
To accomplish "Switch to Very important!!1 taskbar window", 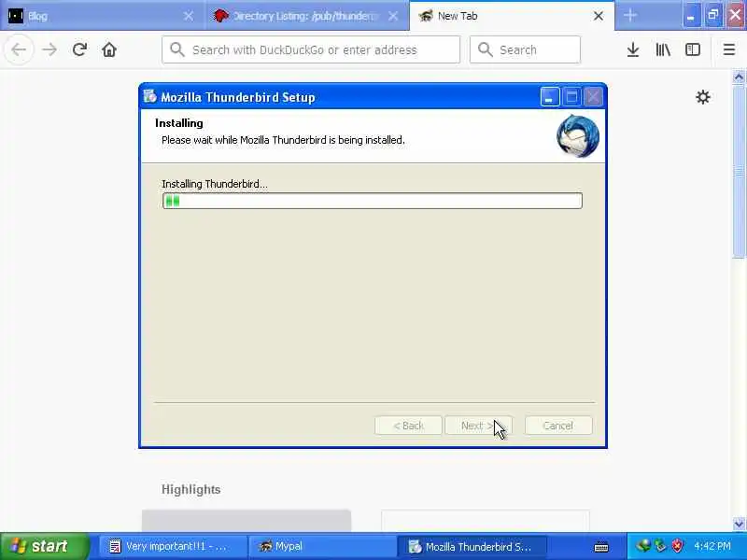I will tap(174, 546).
